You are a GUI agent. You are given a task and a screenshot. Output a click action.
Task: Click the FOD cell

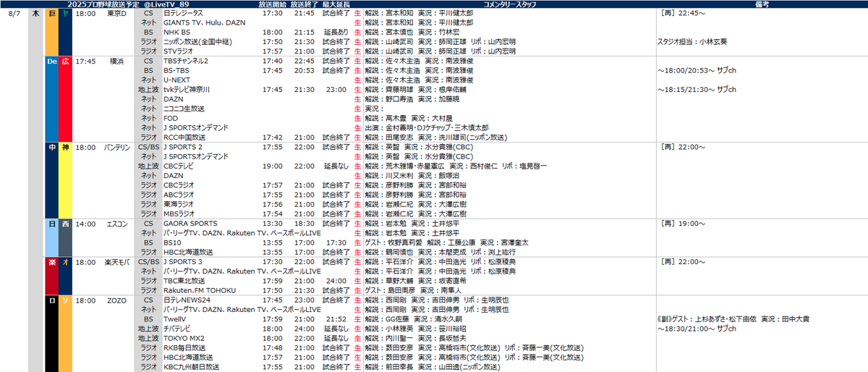[x=170, y=118]
